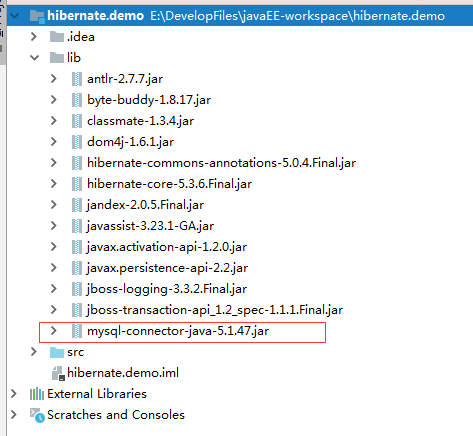Click the hibernate.demo.iml file icon

pyautogui.click(x=58, y=373)
